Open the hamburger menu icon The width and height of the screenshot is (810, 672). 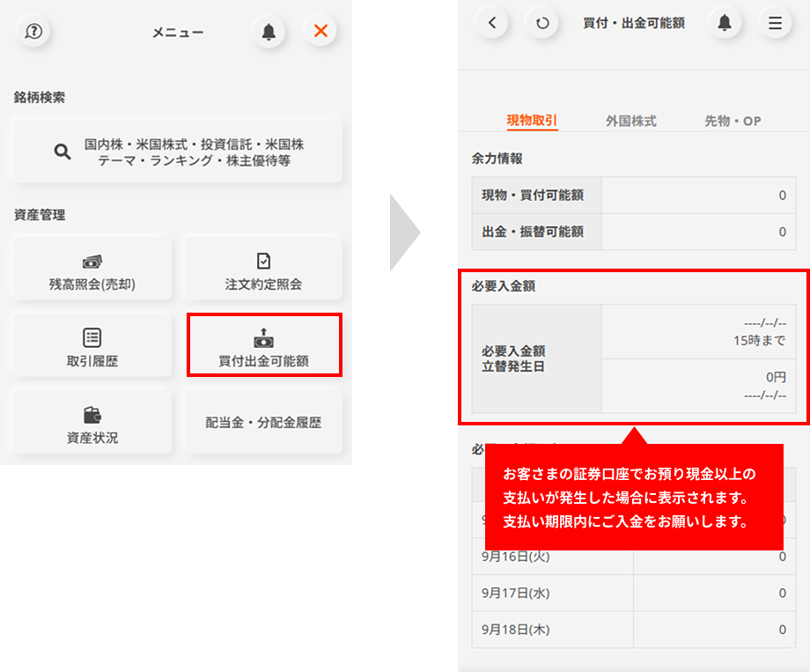click(775, 24)
